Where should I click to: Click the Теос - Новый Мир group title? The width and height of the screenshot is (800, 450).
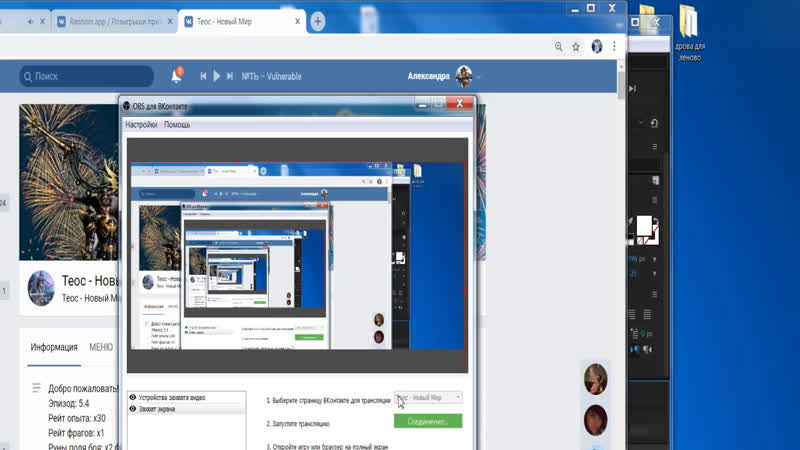(x=90, y=281)
